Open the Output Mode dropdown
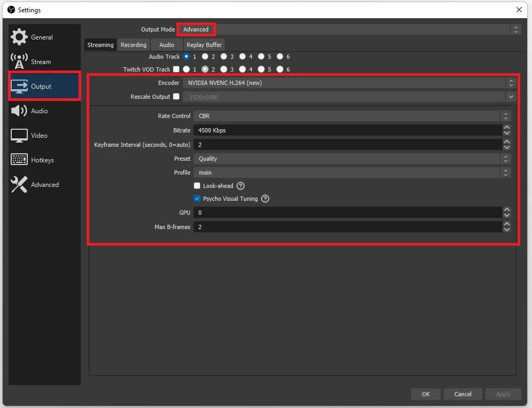 click(350, 29)
